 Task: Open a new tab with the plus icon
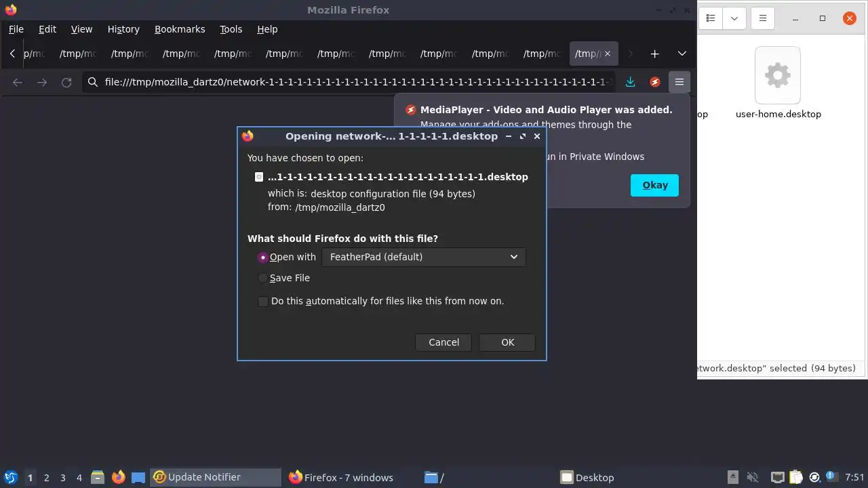tap(654, 54)
